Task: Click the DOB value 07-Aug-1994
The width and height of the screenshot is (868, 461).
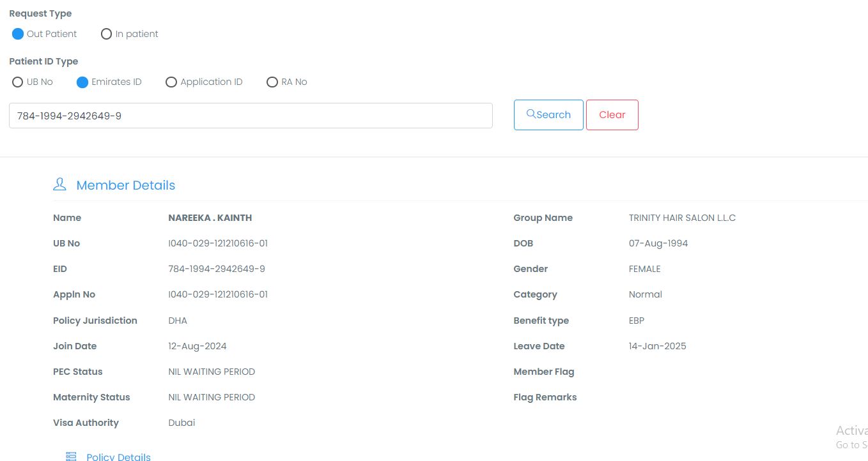Action: coord(658,243)
